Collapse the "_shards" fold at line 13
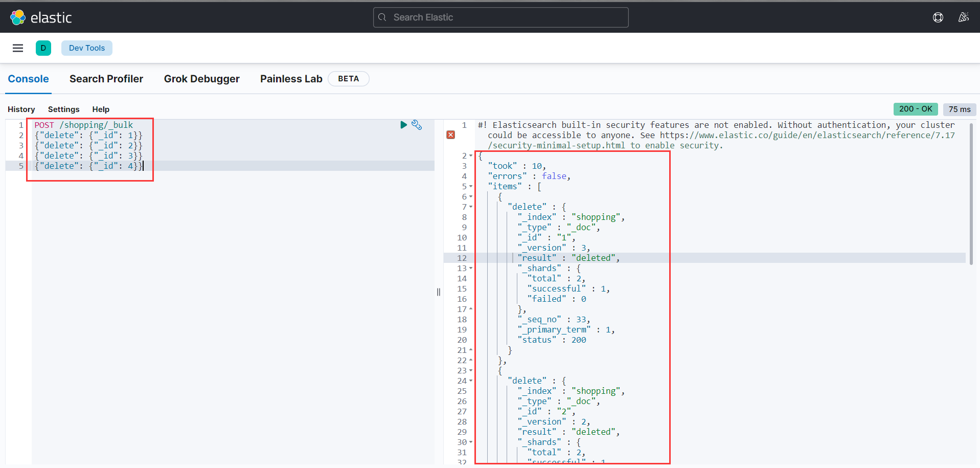This screenshot has width=980, height=468. [x=471, y=268]
